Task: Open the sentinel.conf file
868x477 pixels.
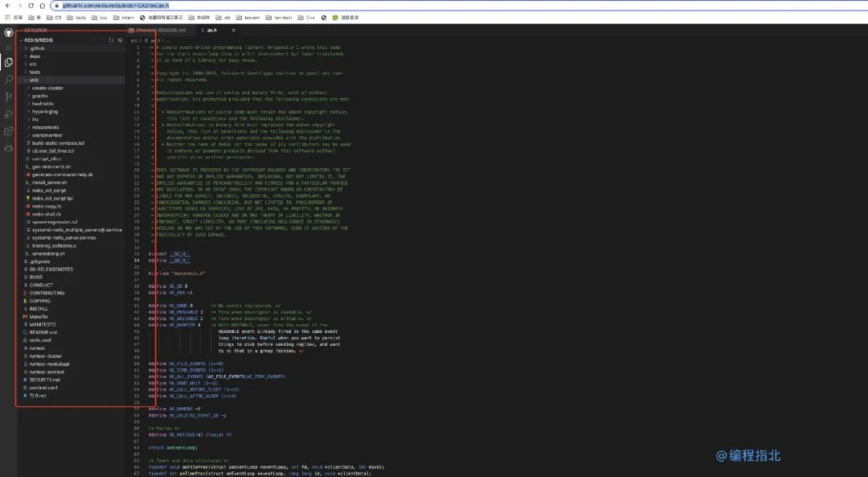Action: pyautogui.click(x=72, y=388)
